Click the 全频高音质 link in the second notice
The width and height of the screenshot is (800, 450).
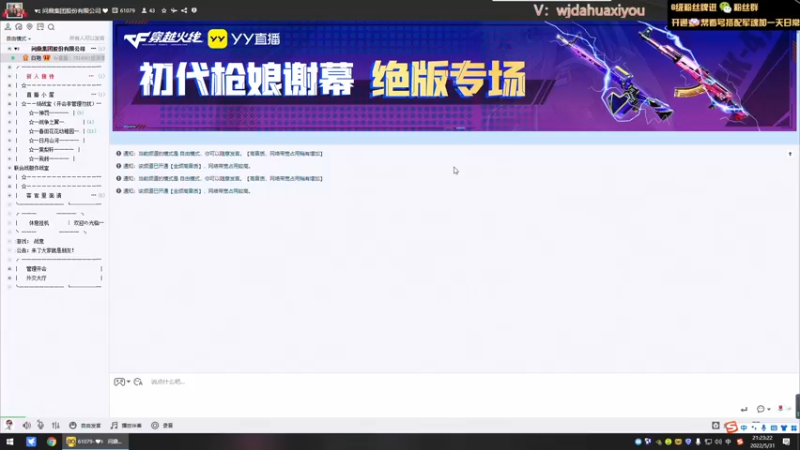(x=186, y=166)
